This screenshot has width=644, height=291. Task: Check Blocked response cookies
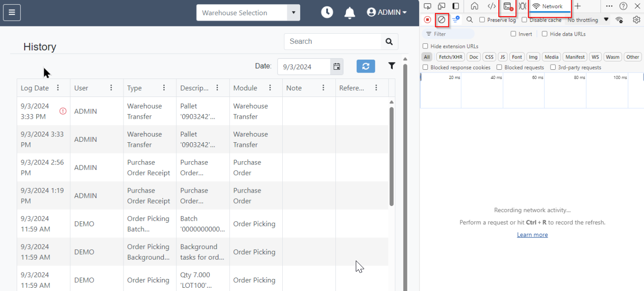click(x=425, y=67)
